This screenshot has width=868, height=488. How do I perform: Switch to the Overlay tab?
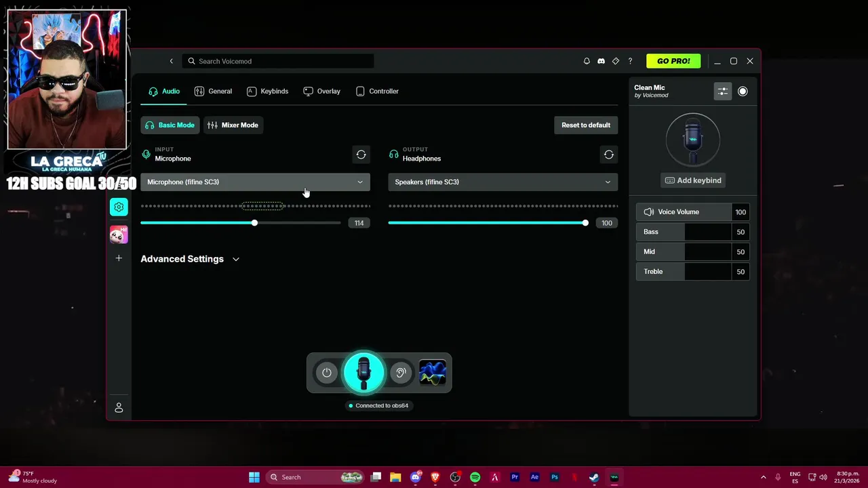(321, 91)
